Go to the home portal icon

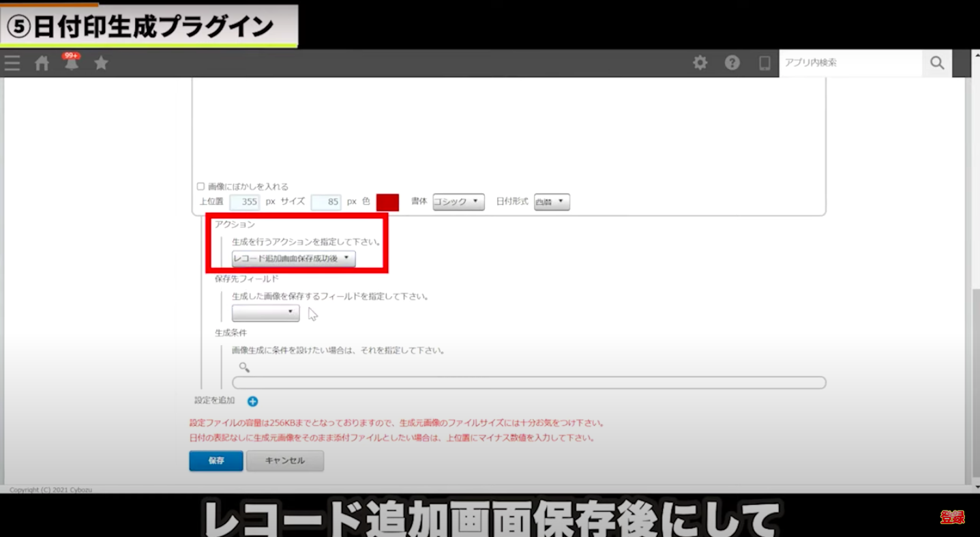(42, 63)
